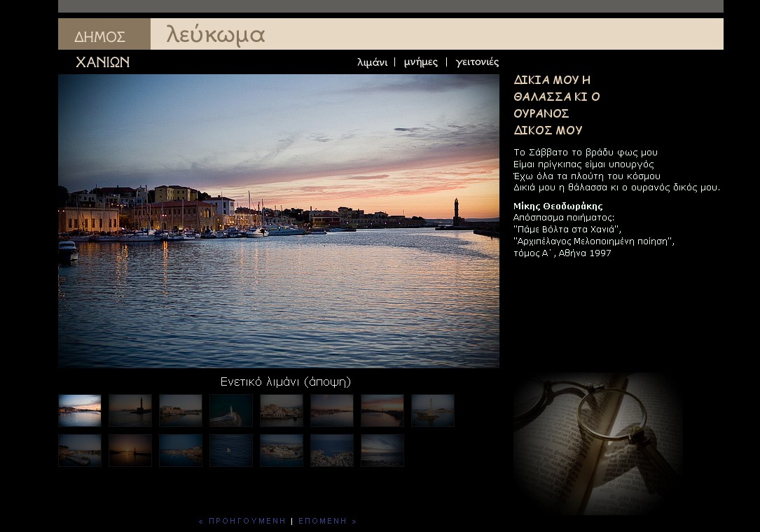Screen dimensions: 760x532
Task: Open the last thumbnail in bottom row
Action: click(x=382, y=450)
